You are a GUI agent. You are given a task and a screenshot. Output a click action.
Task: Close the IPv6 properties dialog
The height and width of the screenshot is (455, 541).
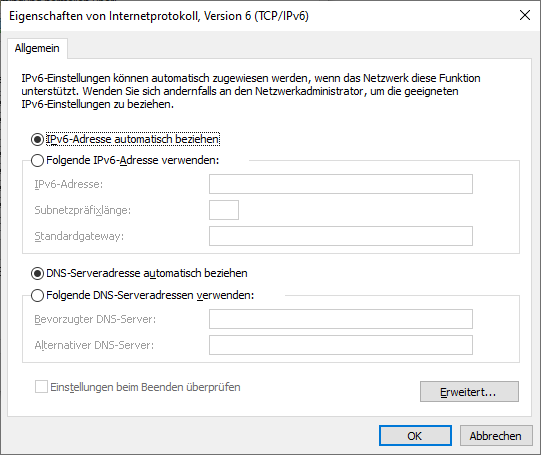pos(525,15)
